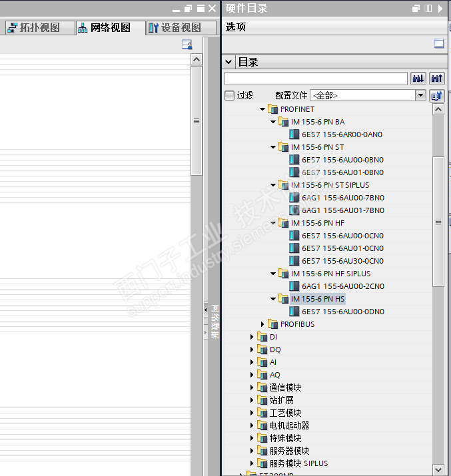Screen dimensions: 451x476
Task: Click the IM 155-6 PN HS folder icon
Action: pyautogui.click(x=283, y=299)
